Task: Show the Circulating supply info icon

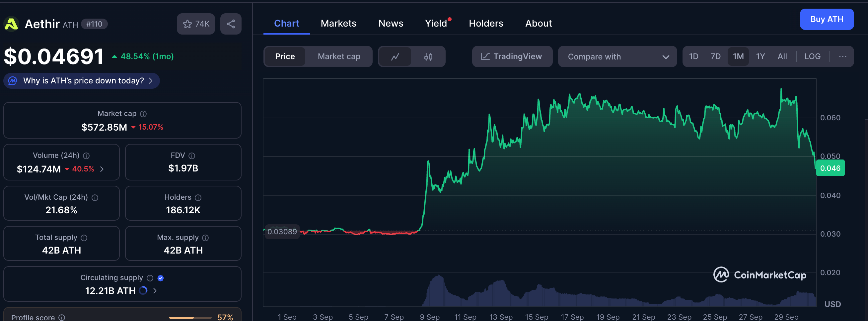Action: (150, 278)
